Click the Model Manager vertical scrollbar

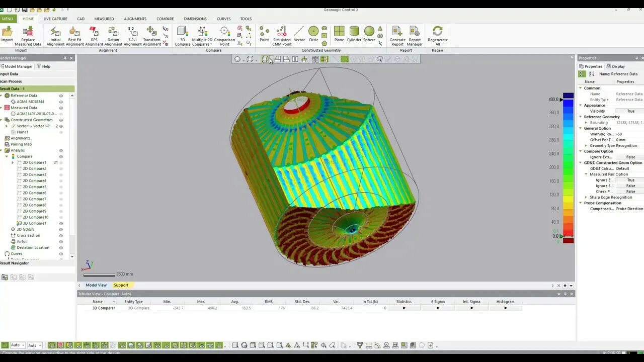pos(72,176)
